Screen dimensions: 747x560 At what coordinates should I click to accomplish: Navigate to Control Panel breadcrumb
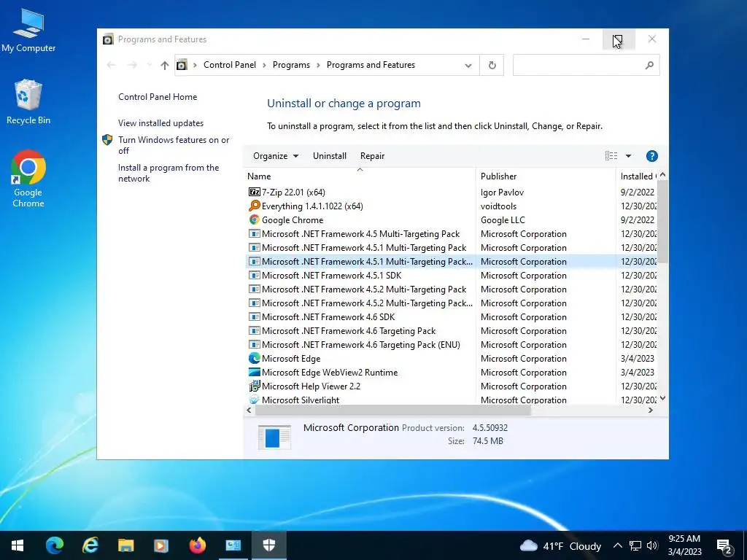tap(230, 65)
